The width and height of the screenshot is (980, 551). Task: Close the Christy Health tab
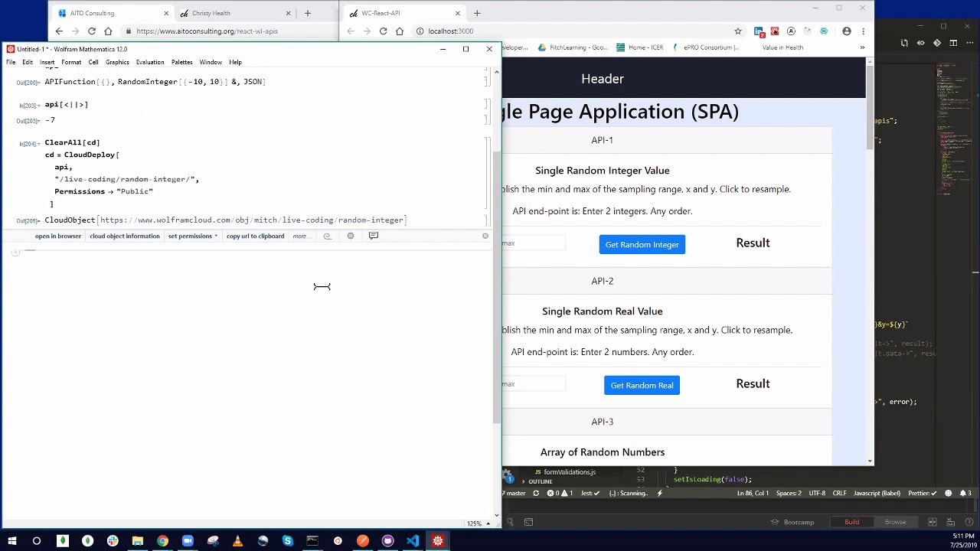coord(289,13)
